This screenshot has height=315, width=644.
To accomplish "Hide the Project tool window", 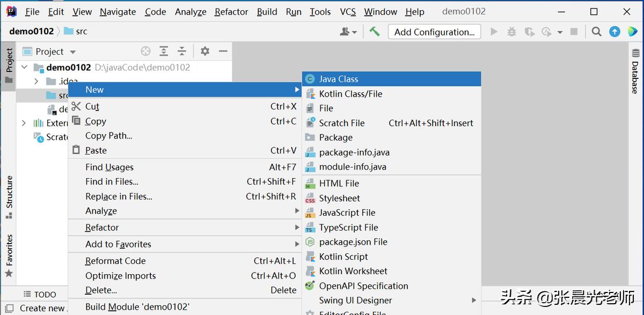I will coord(223,50).
